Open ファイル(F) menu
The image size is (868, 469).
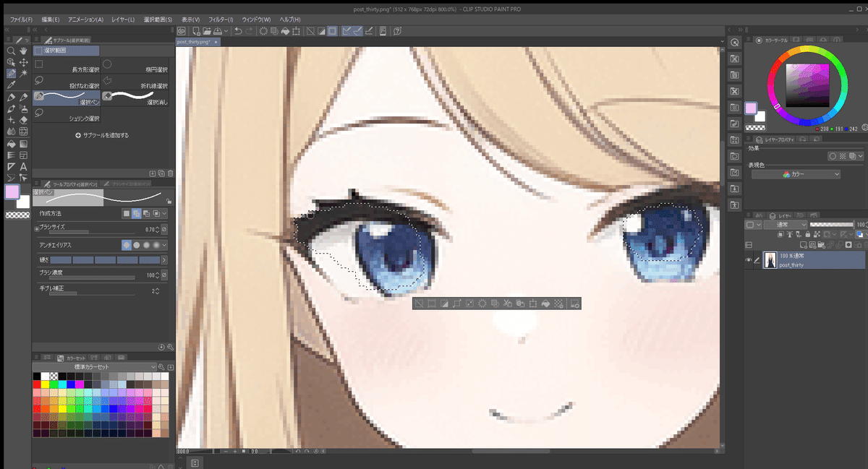[22, 19]
